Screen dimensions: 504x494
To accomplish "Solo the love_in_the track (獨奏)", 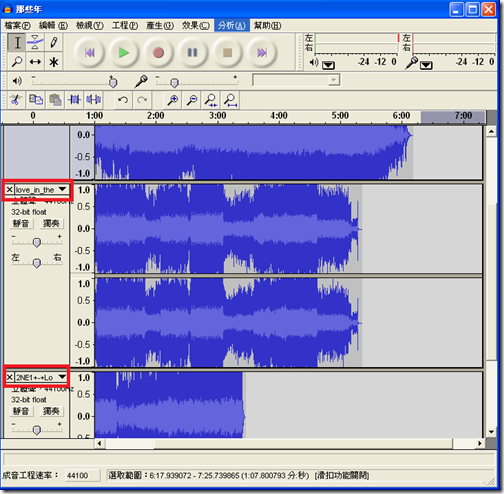I will (52, 223).
